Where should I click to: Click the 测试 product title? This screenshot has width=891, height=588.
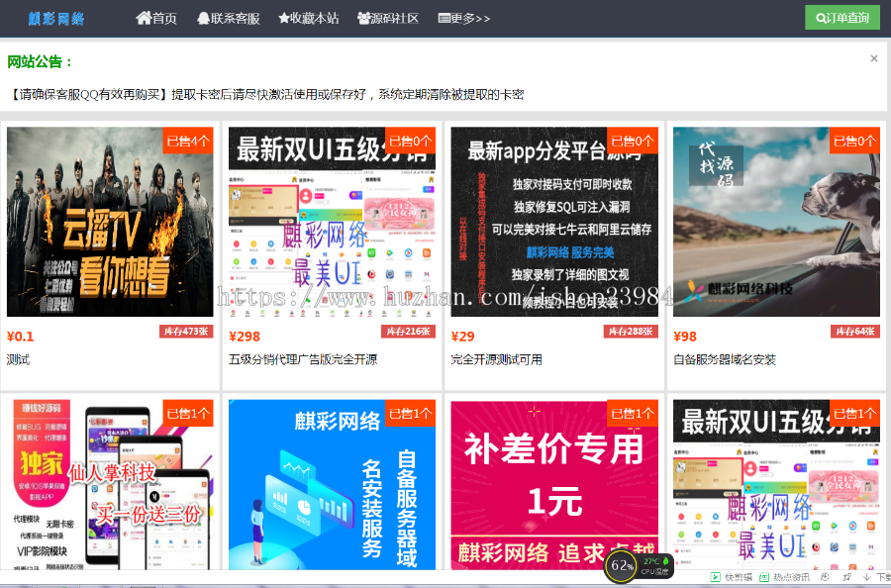pyautogui.click(x=18, y=359)
